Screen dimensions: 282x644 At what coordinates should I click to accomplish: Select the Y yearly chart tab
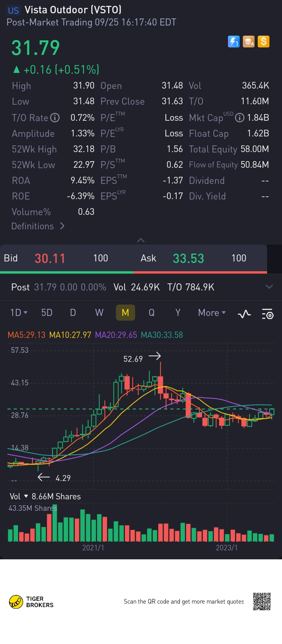tap(178, 312)
